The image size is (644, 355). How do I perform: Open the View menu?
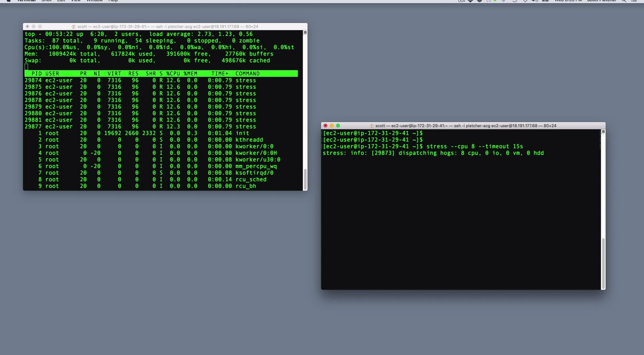click(76, 1)
